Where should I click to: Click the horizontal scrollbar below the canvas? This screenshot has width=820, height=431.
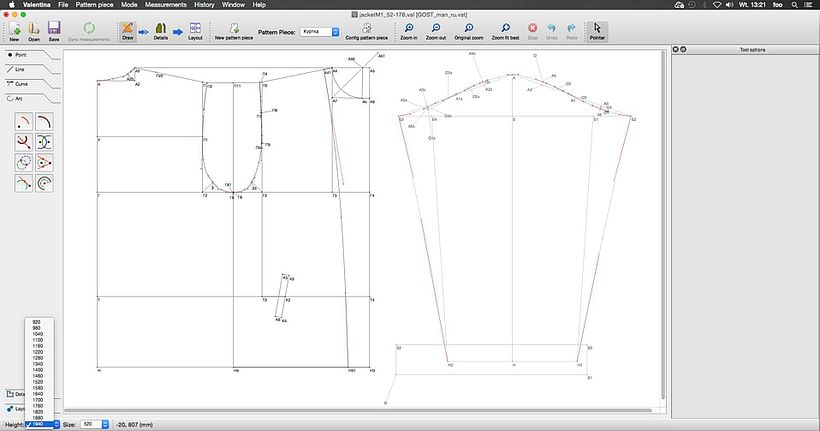pos(358,411)
